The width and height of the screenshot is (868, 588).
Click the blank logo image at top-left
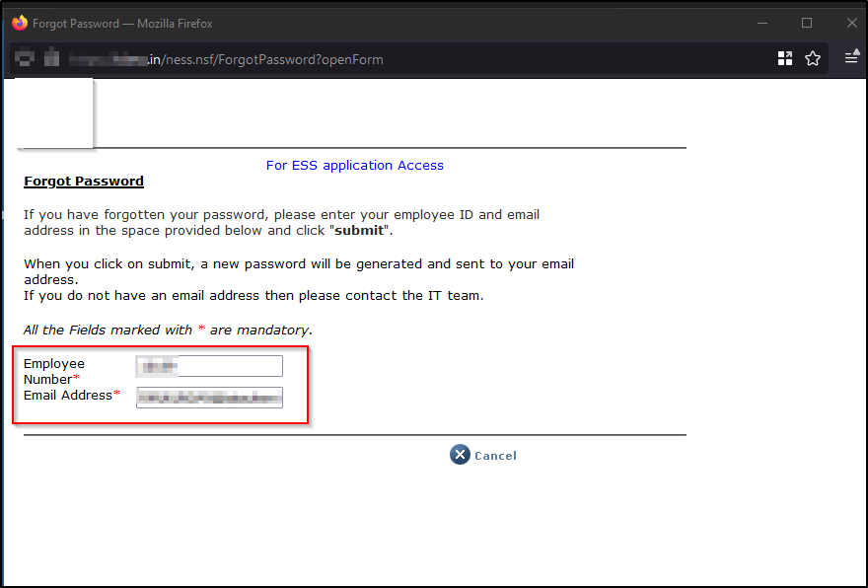[54, 112]
